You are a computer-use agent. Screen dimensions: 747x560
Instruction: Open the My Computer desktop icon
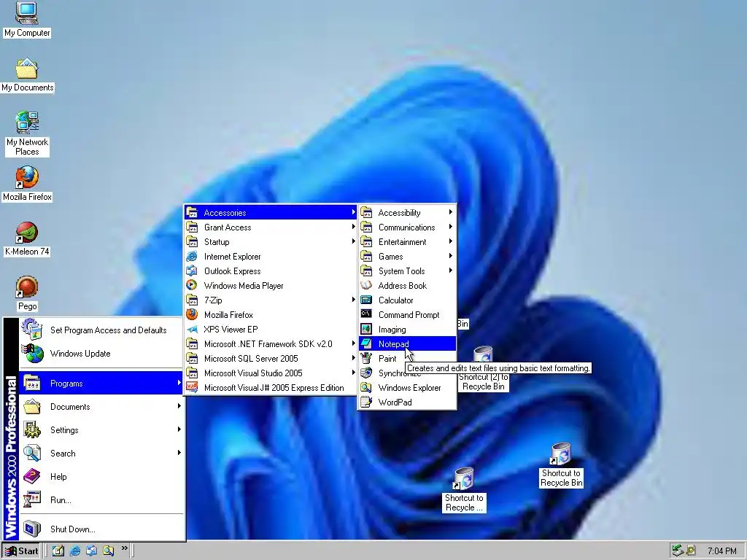27,19
